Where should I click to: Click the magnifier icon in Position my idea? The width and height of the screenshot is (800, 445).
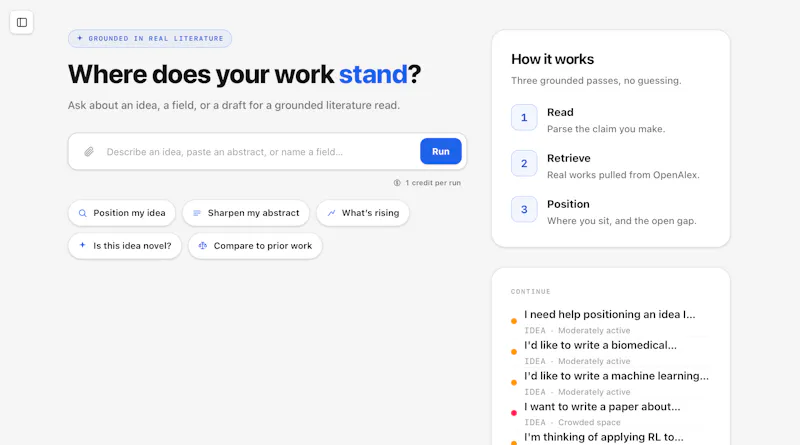(x=82, y=213)
